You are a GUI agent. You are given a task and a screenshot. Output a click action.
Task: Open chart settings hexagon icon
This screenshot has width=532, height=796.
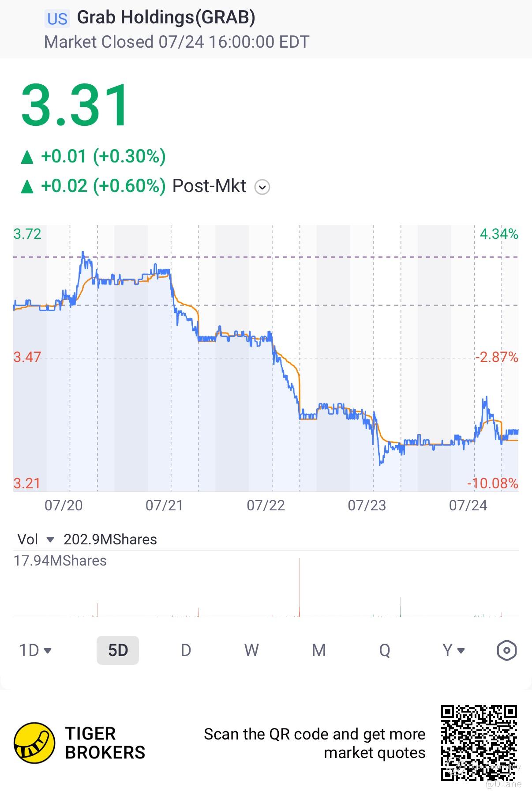[506, 650]
